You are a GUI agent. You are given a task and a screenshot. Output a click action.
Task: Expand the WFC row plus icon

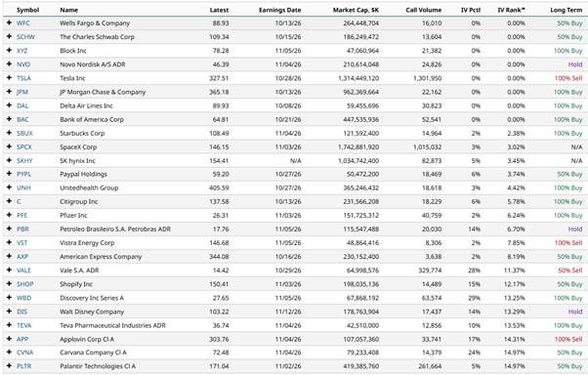[9, 22]
